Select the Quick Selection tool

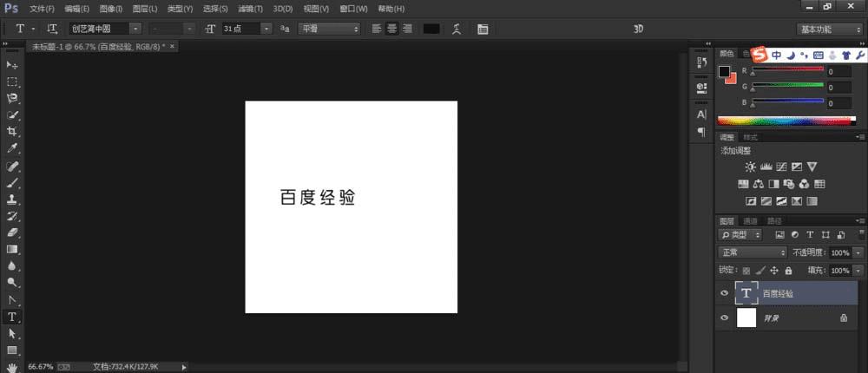coord(12,115)
